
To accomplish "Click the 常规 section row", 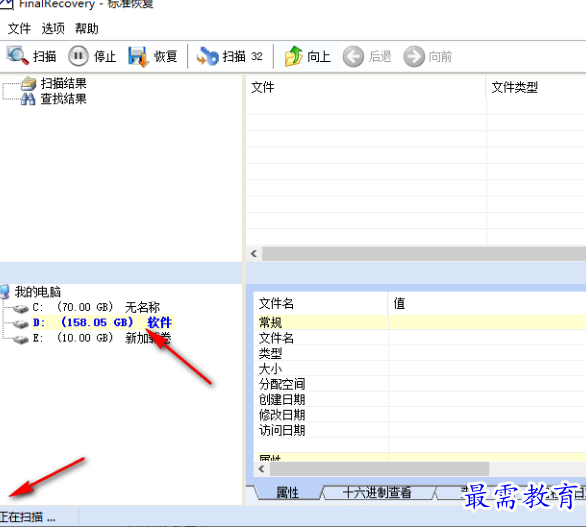I will [x=420, y=322].
